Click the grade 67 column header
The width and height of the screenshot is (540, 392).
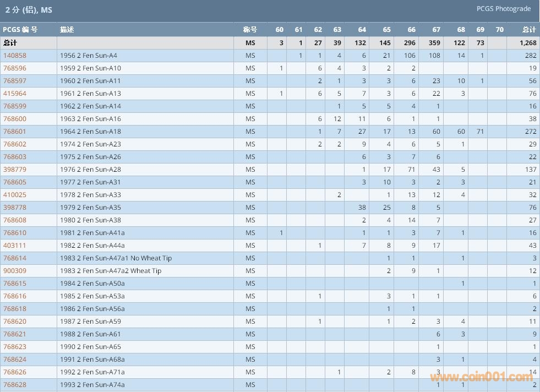(x=436, y=30)
